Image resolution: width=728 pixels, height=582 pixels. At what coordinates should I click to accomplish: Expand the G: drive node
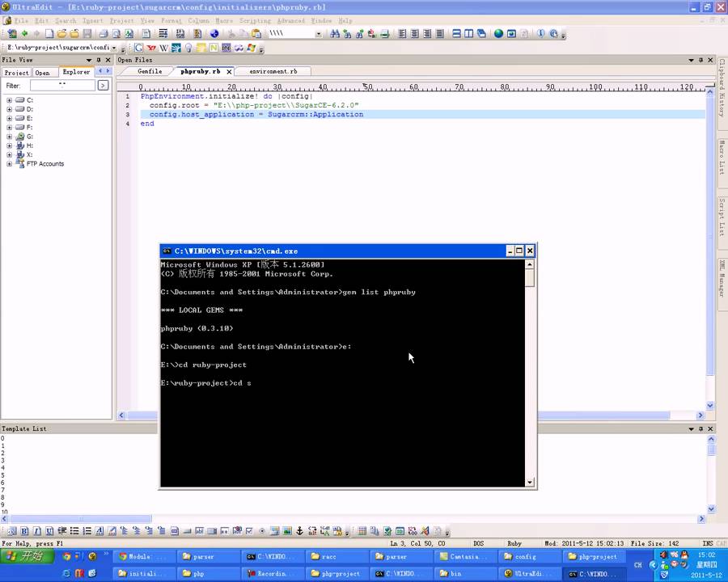pos(9,137)
